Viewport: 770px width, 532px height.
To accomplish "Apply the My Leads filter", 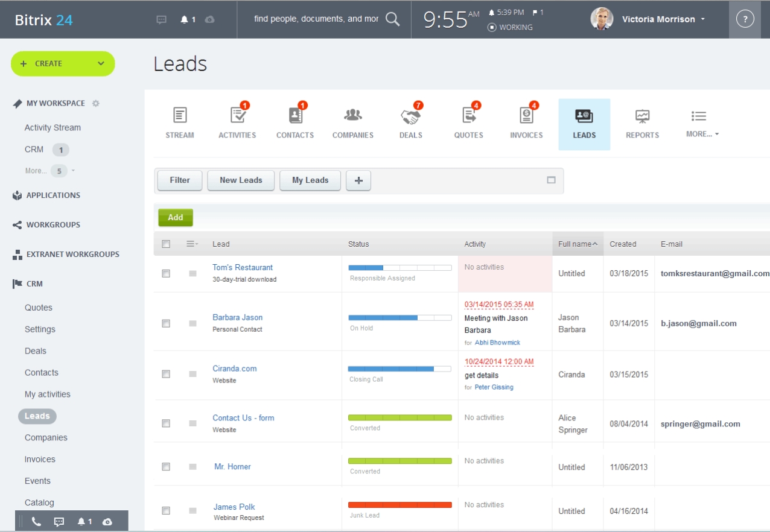I will (x=310, y=180).
